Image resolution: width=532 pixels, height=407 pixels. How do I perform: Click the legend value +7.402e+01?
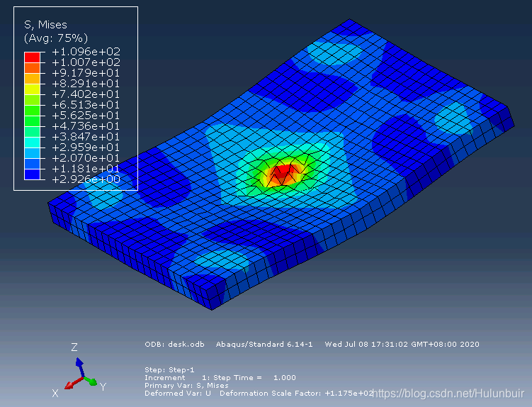click(86, 94)
